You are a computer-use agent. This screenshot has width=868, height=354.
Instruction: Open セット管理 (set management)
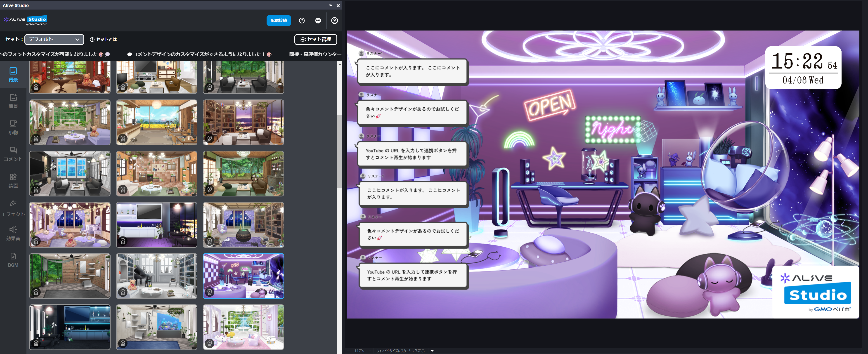pos(315,39)
